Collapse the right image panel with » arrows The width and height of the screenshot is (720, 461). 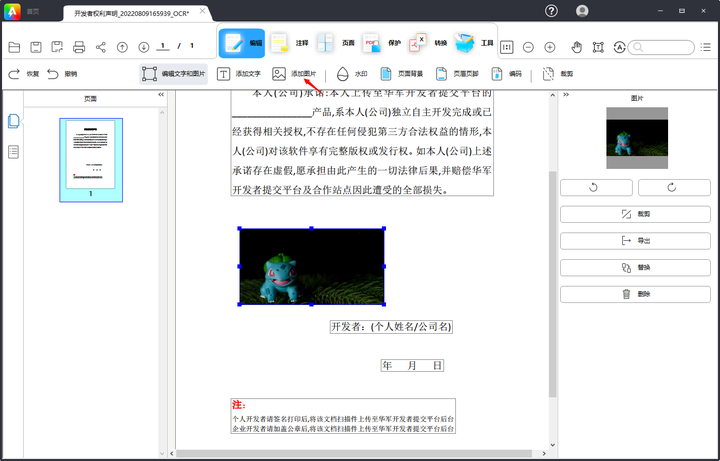coord(566,95)
